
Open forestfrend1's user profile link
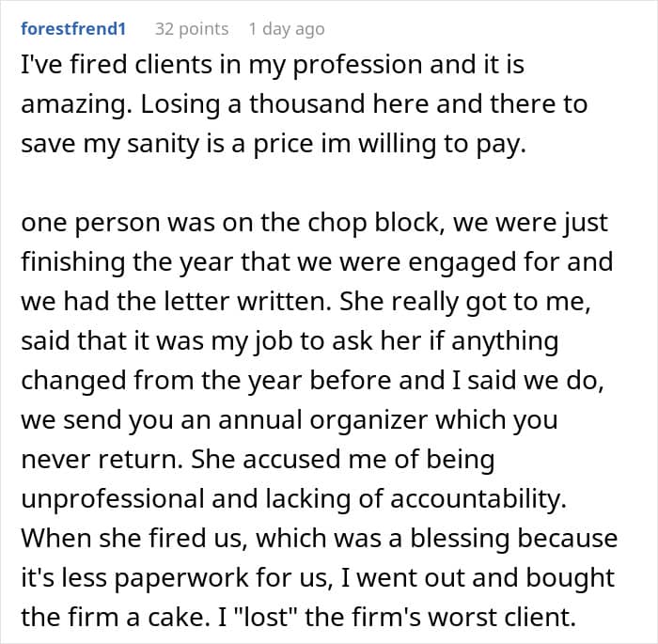tap(73, 29)
